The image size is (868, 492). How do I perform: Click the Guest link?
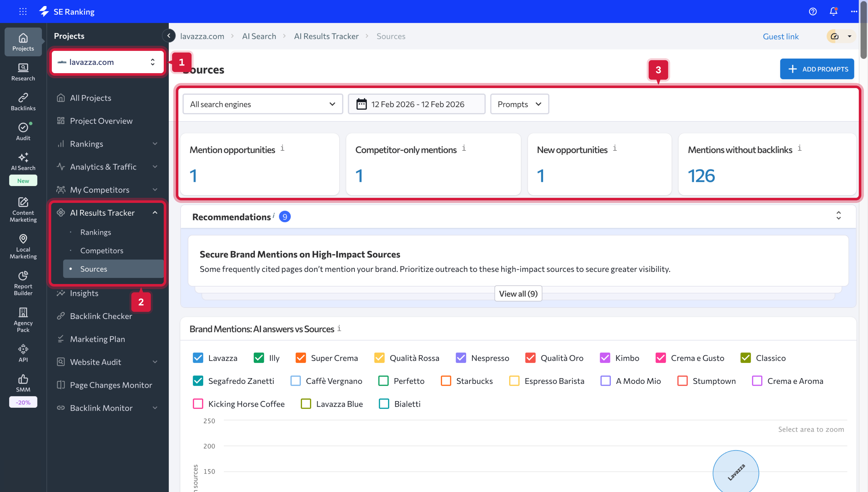point(781,36)
